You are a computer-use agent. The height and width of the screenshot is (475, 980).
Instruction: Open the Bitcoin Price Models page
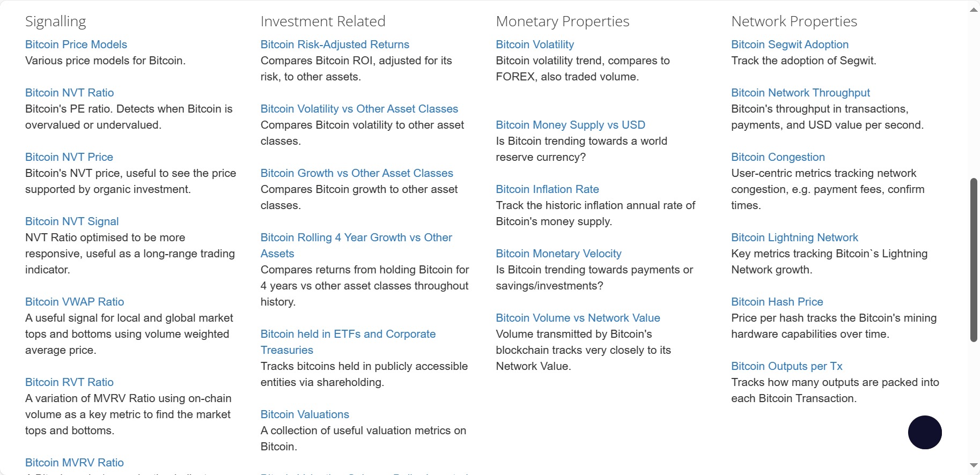[76, 44]
